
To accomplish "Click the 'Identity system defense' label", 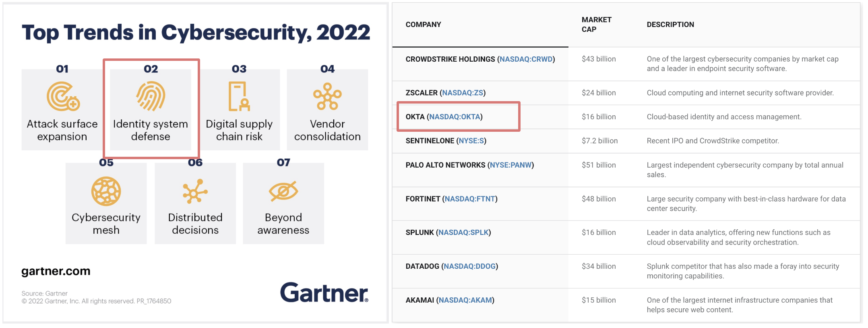I will pos(151,130).
